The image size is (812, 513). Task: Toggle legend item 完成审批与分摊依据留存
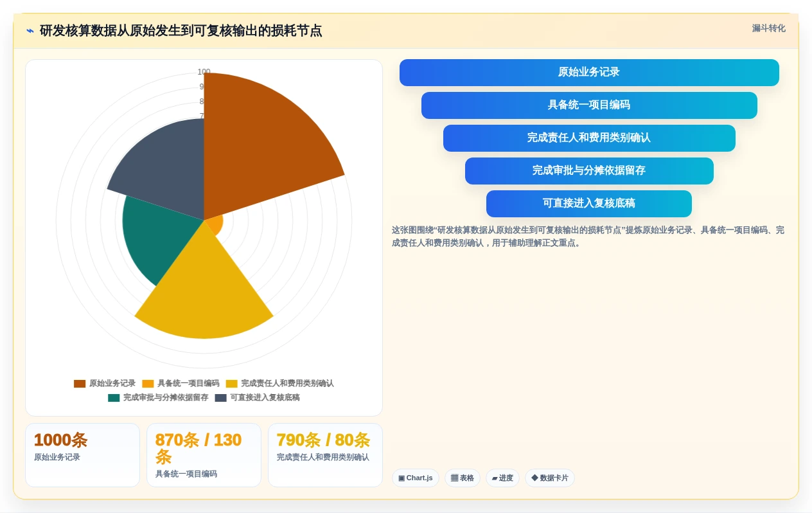158,397
